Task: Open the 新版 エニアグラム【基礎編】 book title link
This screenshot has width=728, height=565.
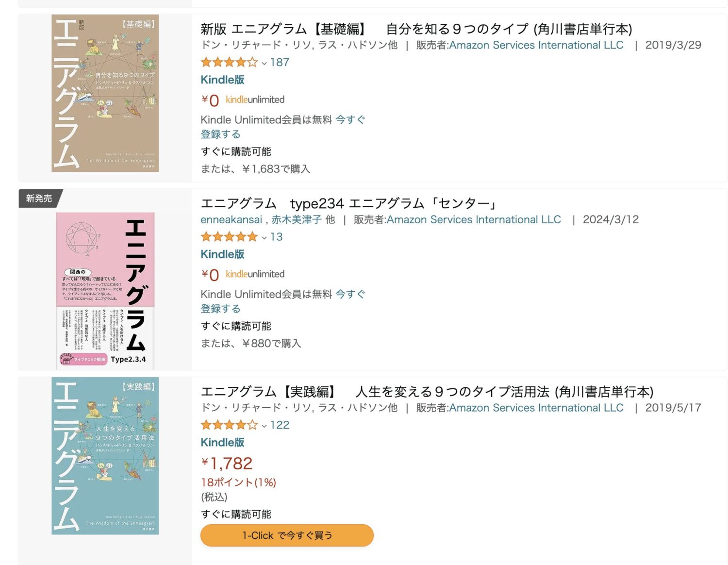Action: click(416, 29)
